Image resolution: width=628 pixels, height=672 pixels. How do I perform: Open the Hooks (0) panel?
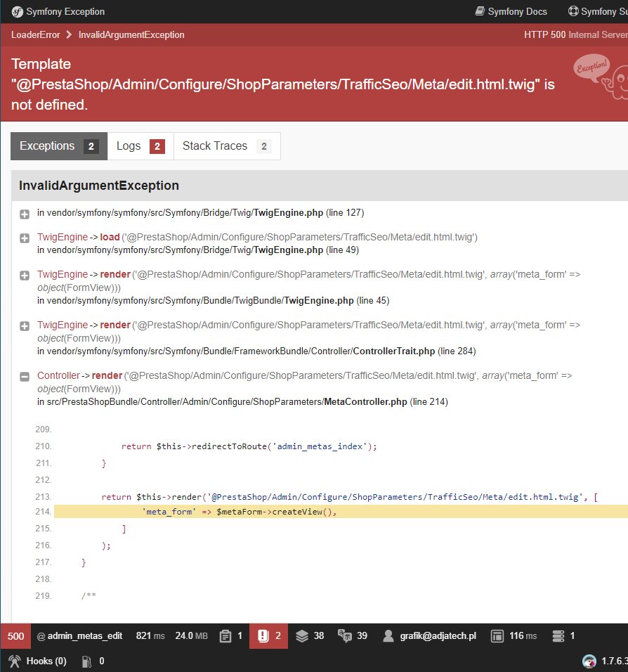point(46,661)
